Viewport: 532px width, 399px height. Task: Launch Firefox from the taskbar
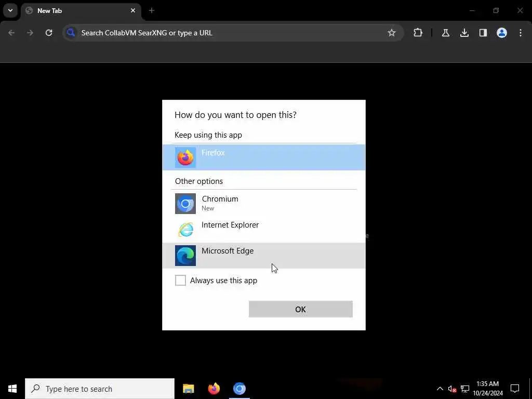214,389
